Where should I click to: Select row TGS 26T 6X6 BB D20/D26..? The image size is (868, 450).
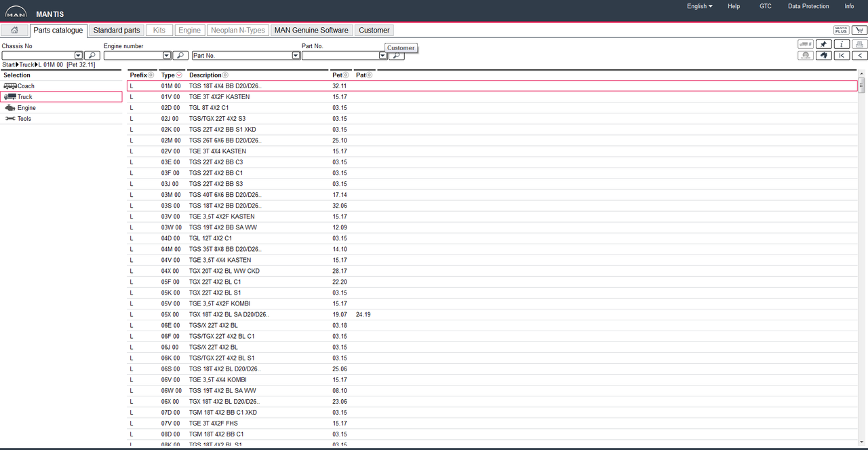(492, 140)
